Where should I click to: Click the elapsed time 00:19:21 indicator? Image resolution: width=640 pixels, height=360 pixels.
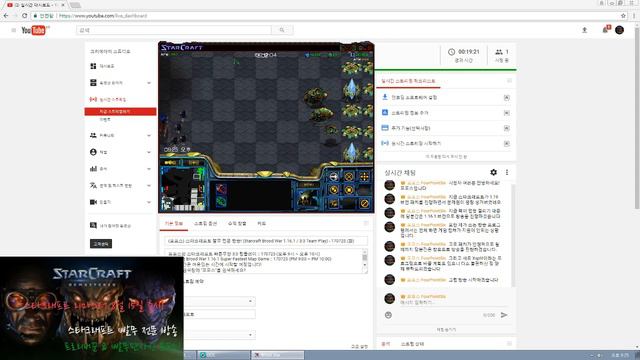point(463,55)
